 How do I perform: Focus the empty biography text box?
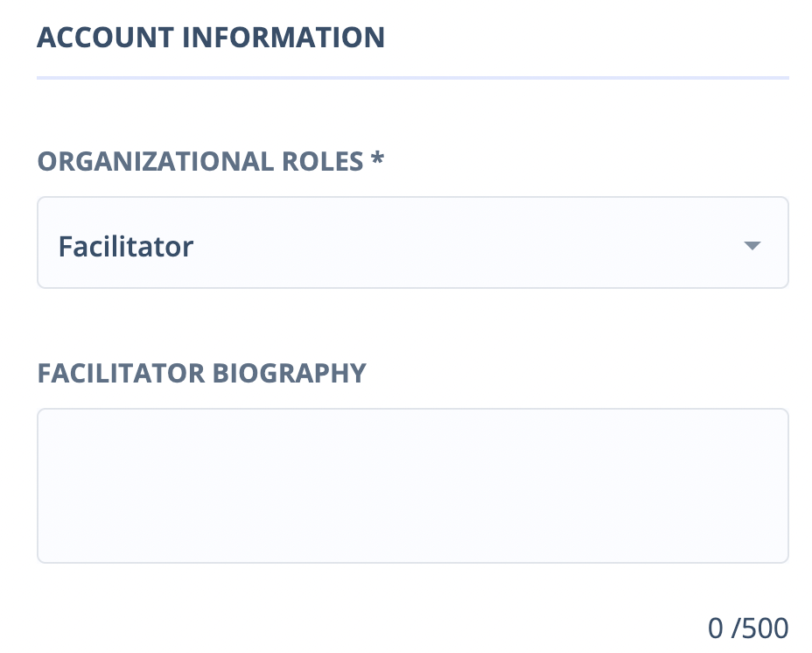pyautogui.click(x=412, y=486)
